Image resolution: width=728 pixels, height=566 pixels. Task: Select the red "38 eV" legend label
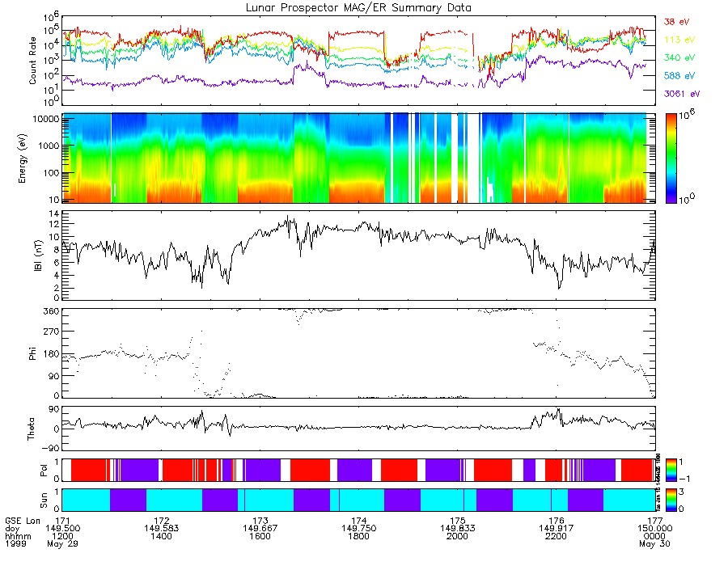(x=676, y=22)
